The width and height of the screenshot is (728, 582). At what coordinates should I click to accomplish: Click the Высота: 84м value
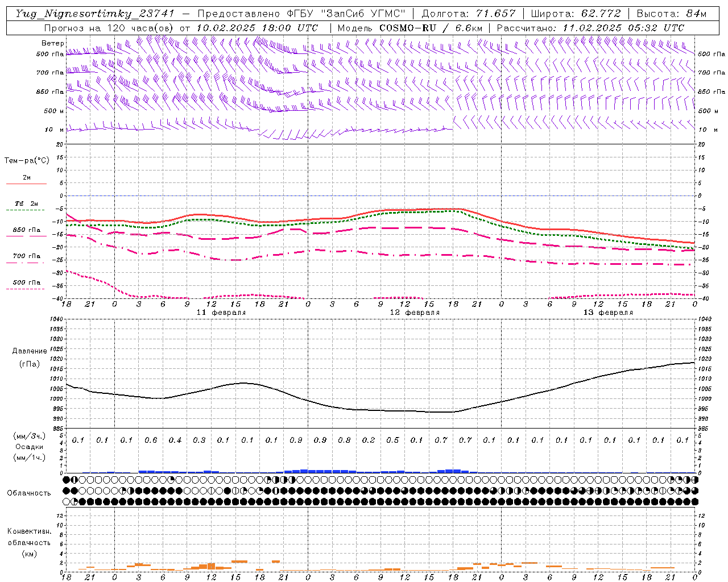click(x=671, y=14)
